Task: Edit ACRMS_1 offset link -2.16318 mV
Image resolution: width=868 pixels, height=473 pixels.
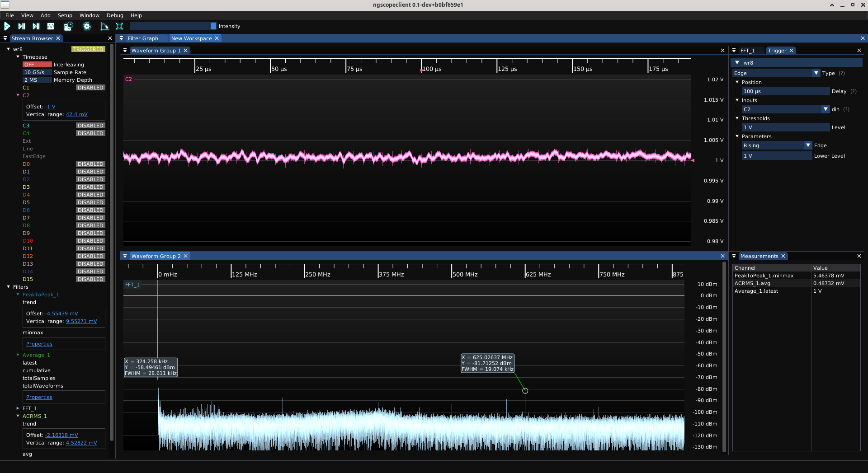Action: point(61,435)
